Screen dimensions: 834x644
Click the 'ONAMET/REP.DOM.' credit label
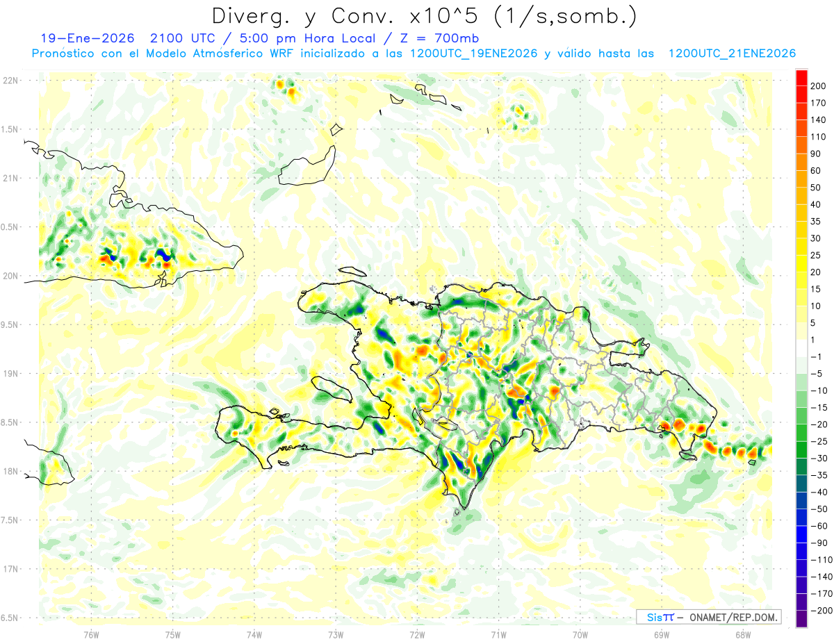point(733,617)
